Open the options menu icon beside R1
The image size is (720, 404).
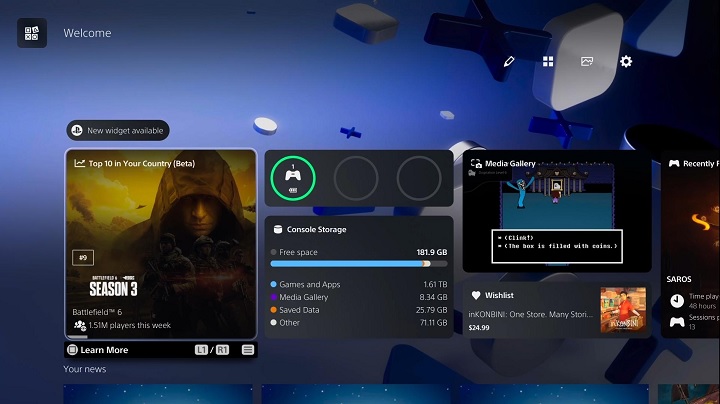pyautogui.click(x=248, y=350)
